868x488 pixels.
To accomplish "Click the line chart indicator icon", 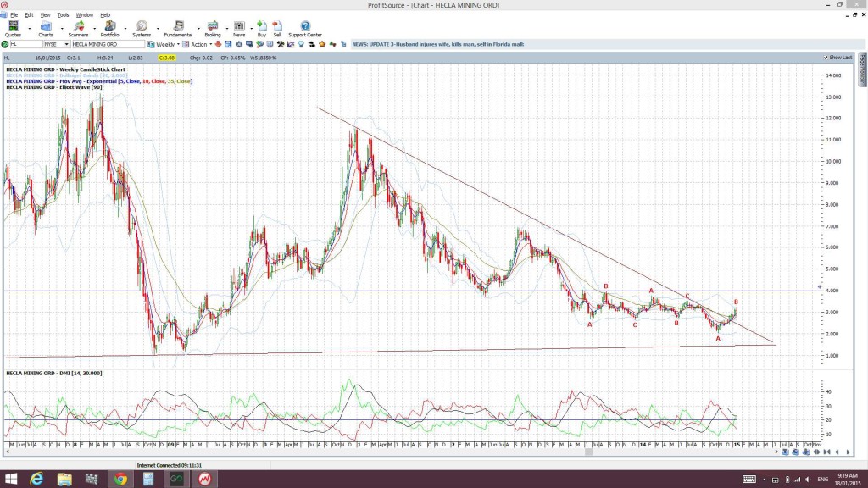I will pyautogui.click(x=291, y=44).
